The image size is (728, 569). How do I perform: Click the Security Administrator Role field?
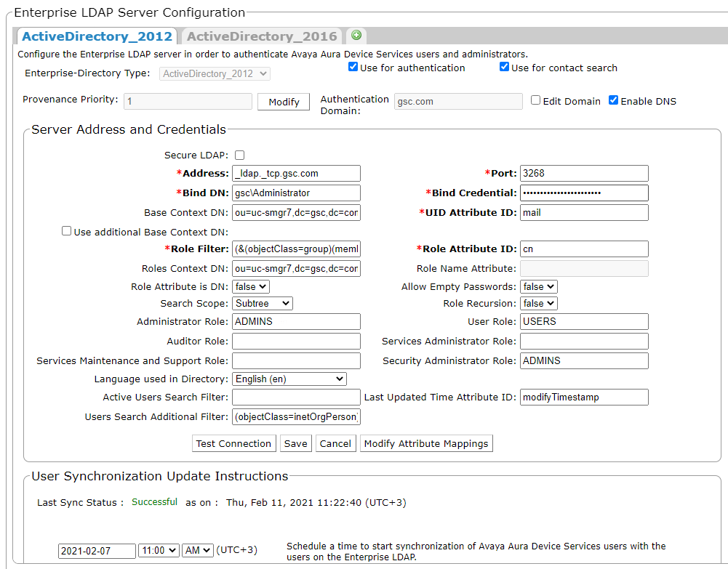pos(584,360)
